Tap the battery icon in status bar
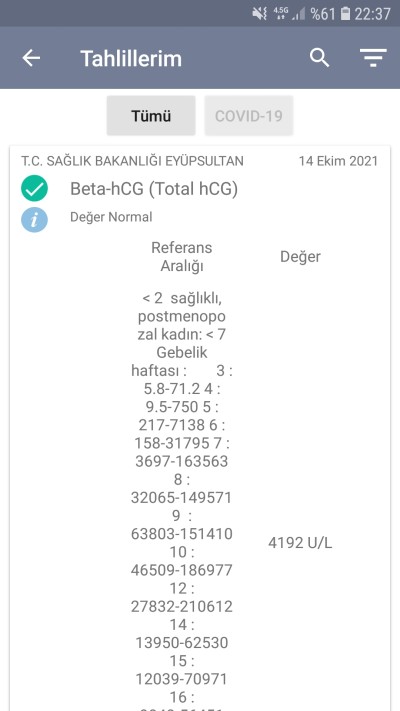 tap(345, 14)
